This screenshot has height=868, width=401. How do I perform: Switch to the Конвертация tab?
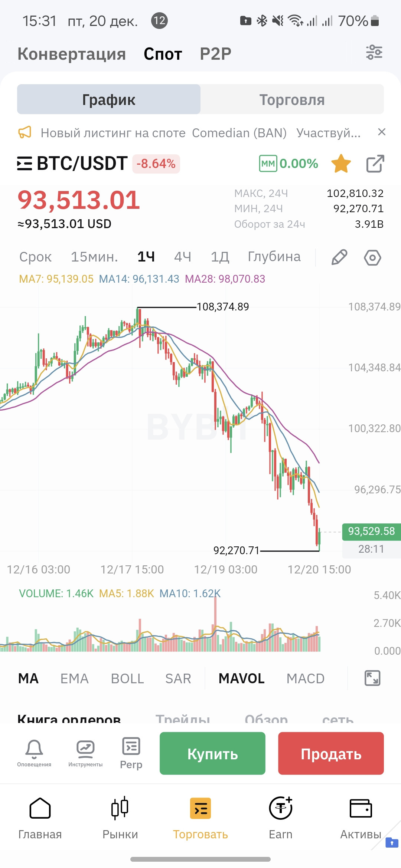72,54
